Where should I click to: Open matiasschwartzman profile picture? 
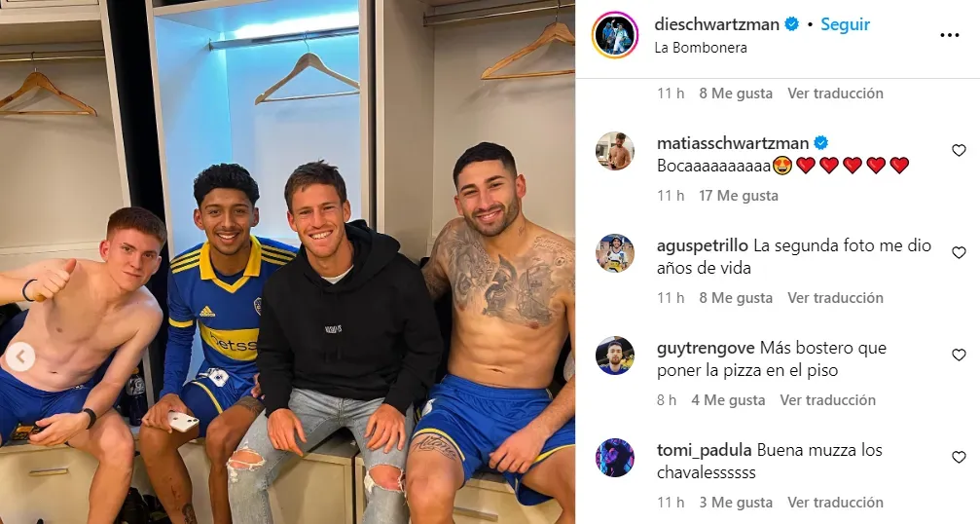(x=615, y=151)
